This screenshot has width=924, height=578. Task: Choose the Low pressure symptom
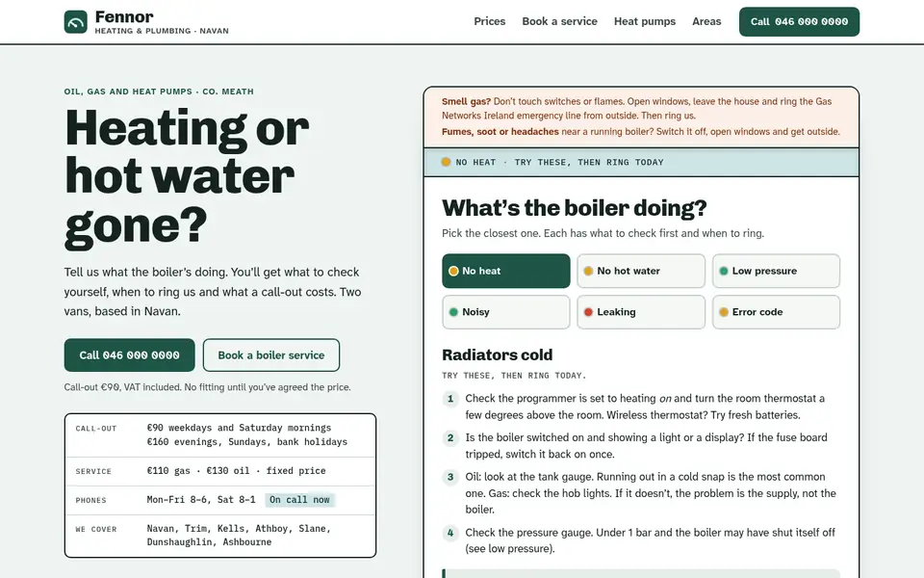776,271
